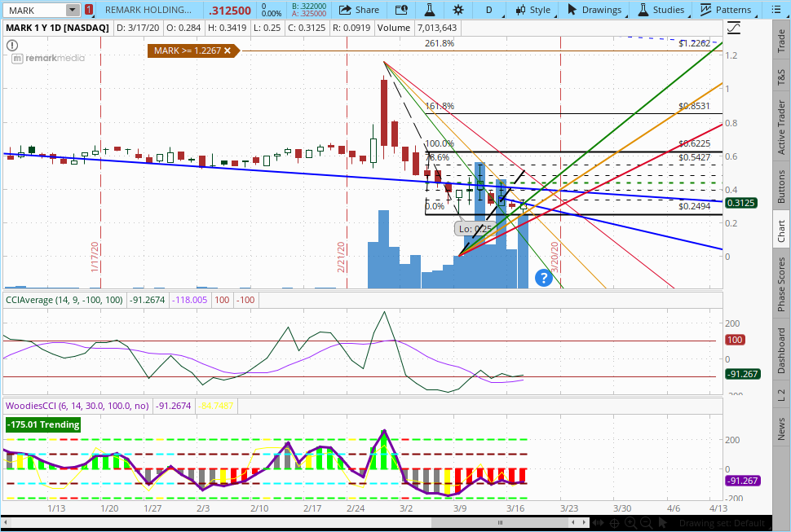Switch to the Active Trader side tab
The image size is (791, 532).
pyautogui.click(x=781, y=125)
